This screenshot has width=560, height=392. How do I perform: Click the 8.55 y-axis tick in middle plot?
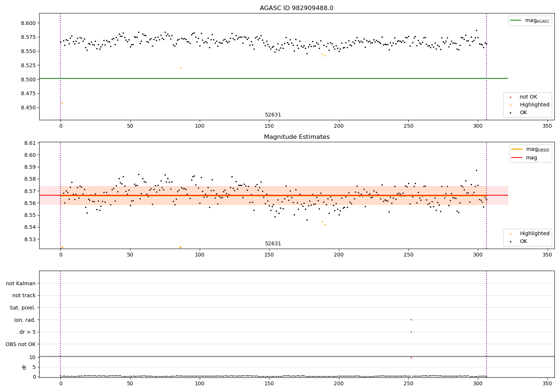[30, 215]
